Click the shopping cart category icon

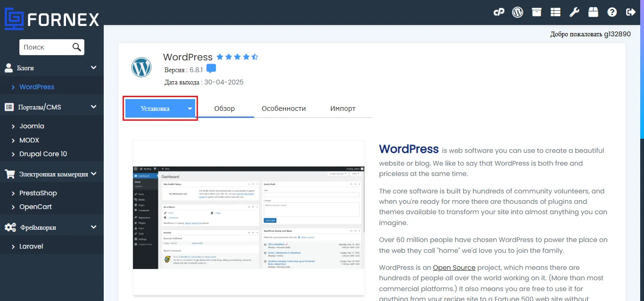point(9,174)
